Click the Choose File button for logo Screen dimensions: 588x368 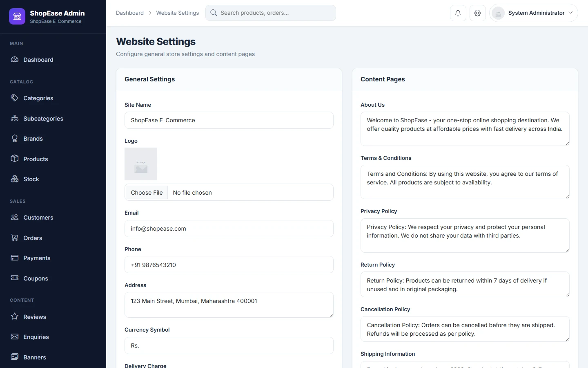click(147, 193)
